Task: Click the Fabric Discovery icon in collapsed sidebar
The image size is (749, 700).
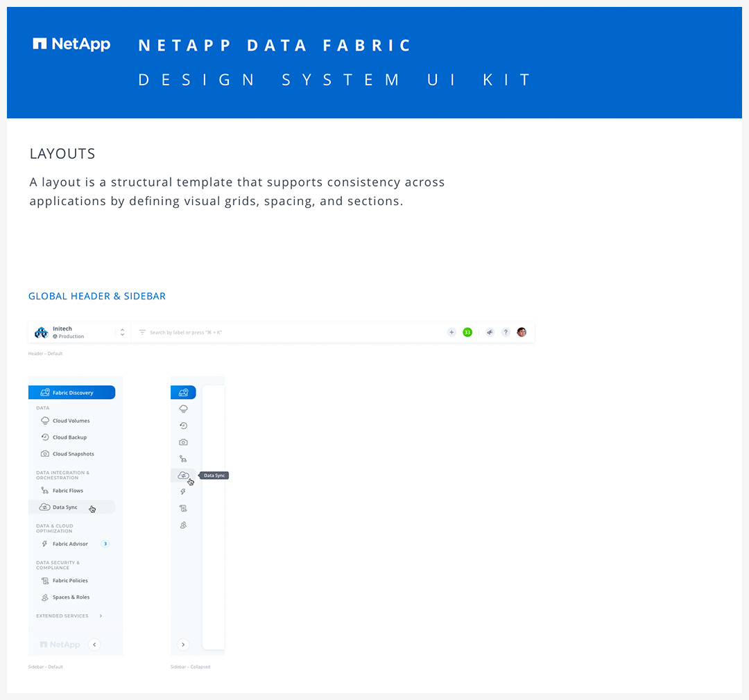Action: [x=183, y=392]
